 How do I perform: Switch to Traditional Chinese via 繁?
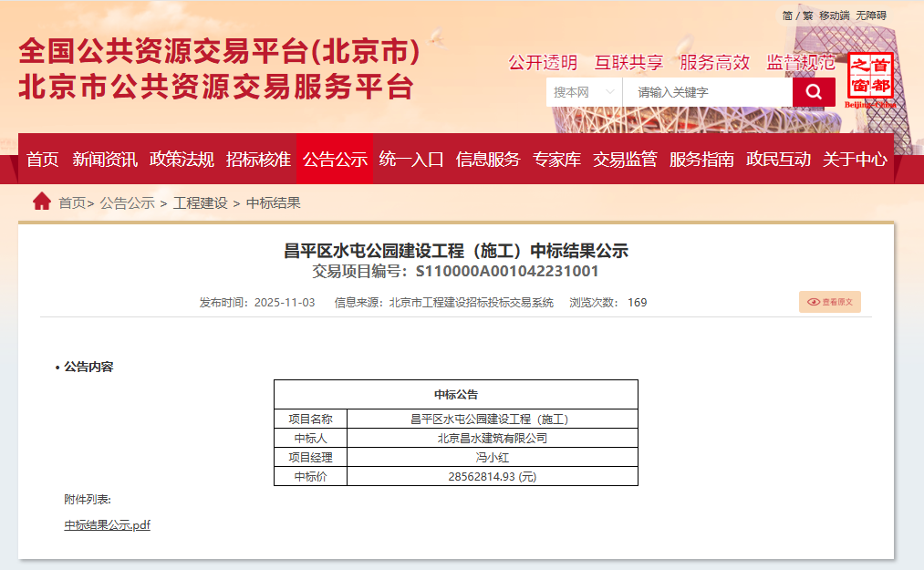pyautogui.click(x=807, y=16)
